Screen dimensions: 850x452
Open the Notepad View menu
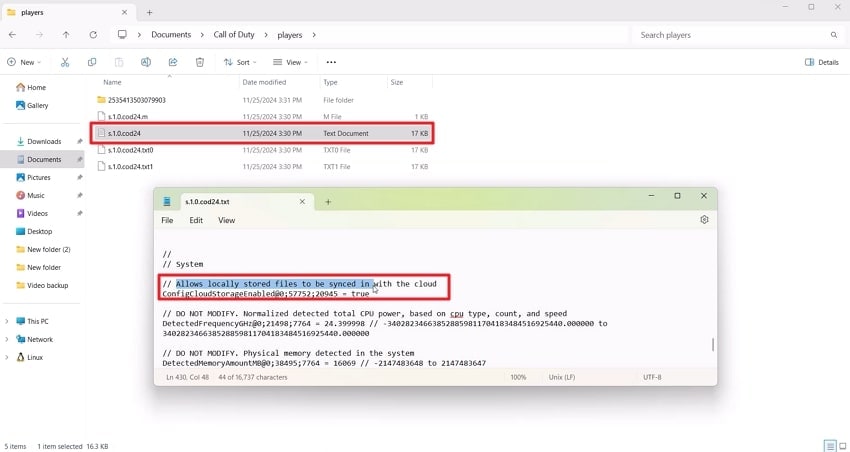pyautogui.click(x=227, y=220)
